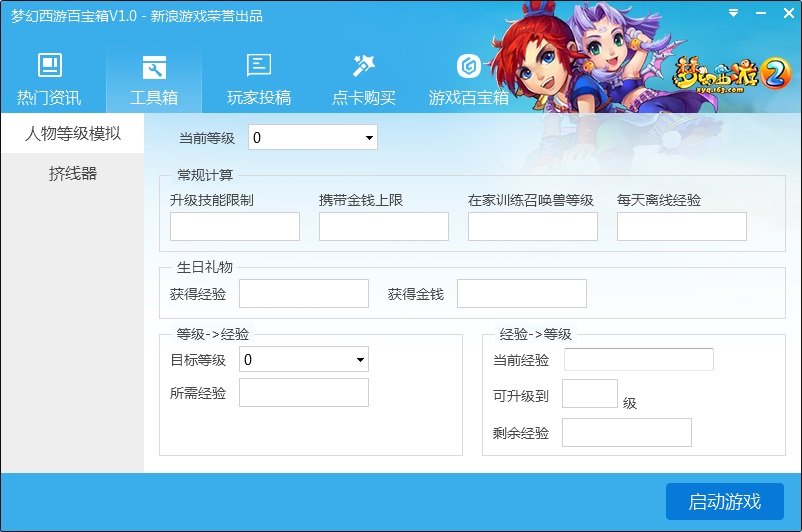Minimize the 梦幻西游百宝箱 window
Image resolution: width=802 pixels, height=532 pixels.
coord(761,14)
